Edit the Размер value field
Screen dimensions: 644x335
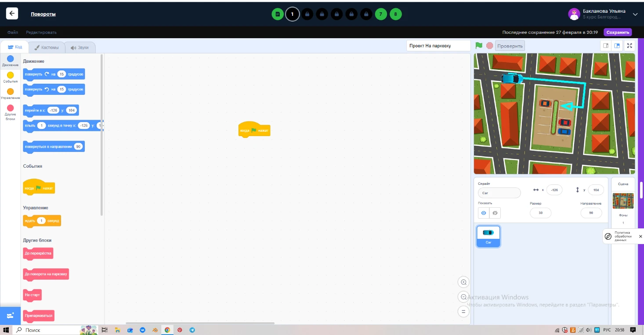[x=540, y=213]
